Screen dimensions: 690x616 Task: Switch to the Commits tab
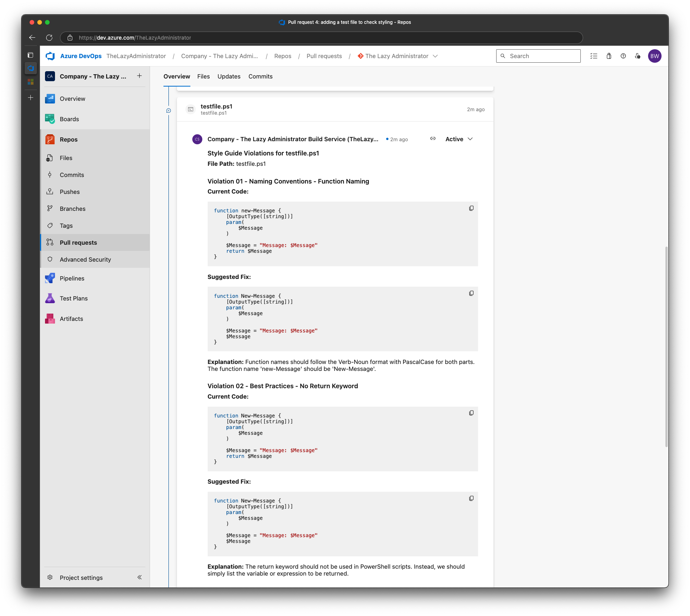(260, 77)
